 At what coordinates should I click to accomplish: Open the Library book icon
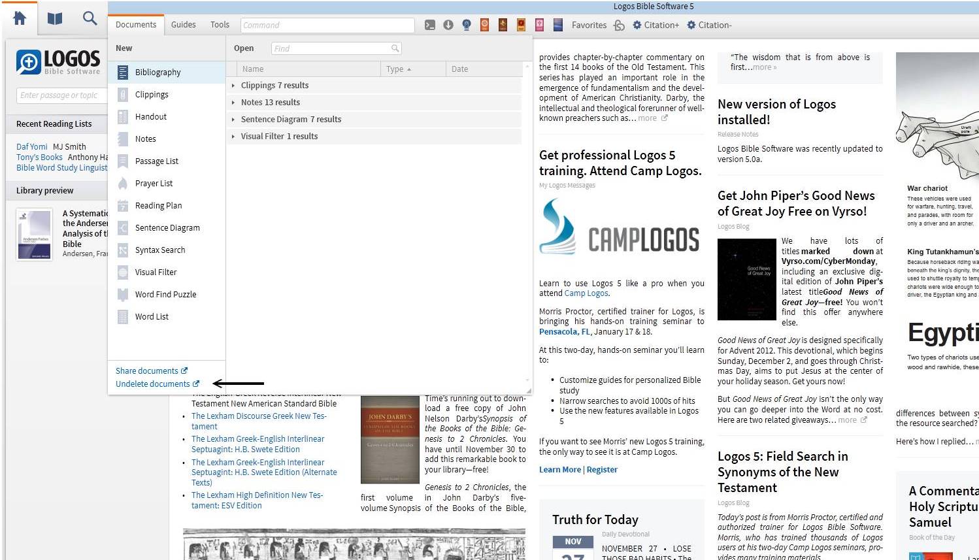[x=55, y=18]
